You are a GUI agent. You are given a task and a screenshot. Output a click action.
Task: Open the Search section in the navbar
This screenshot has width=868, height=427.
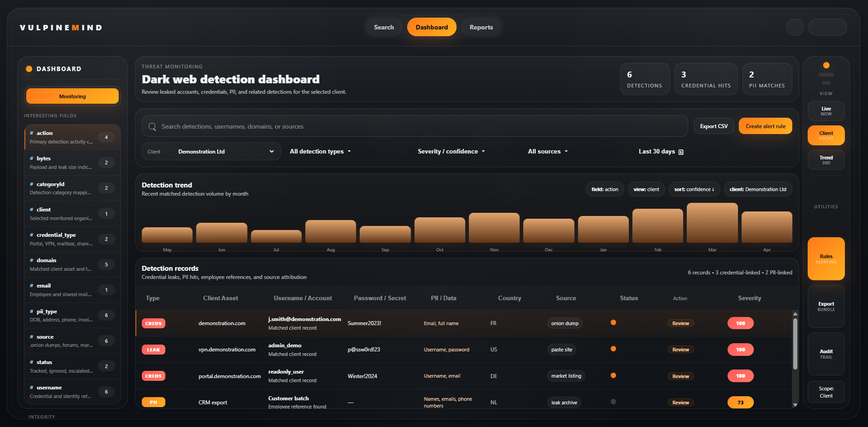(383, 27)
